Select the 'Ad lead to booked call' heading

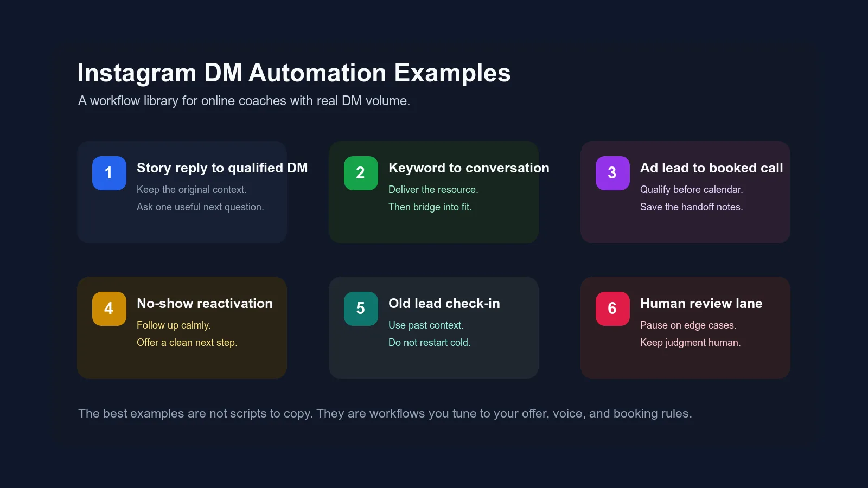pos(711,168)
